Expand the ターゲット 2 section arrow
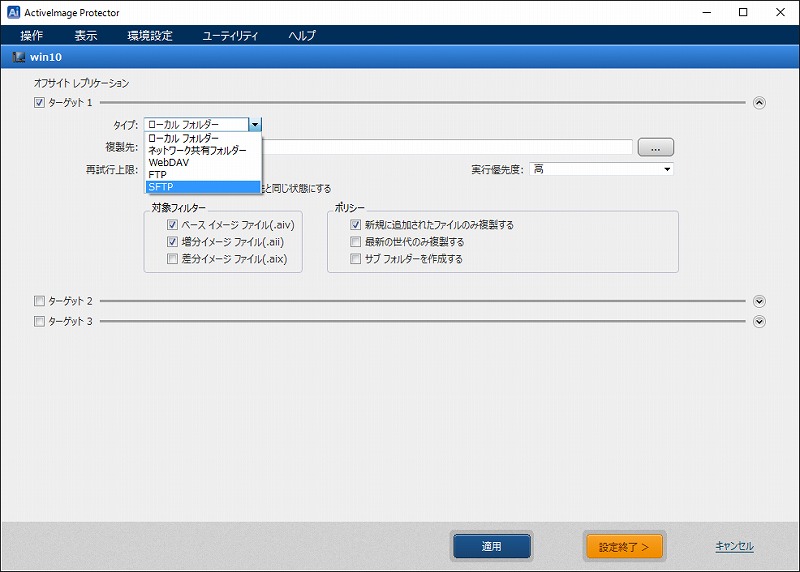 (x=759, y=302)
